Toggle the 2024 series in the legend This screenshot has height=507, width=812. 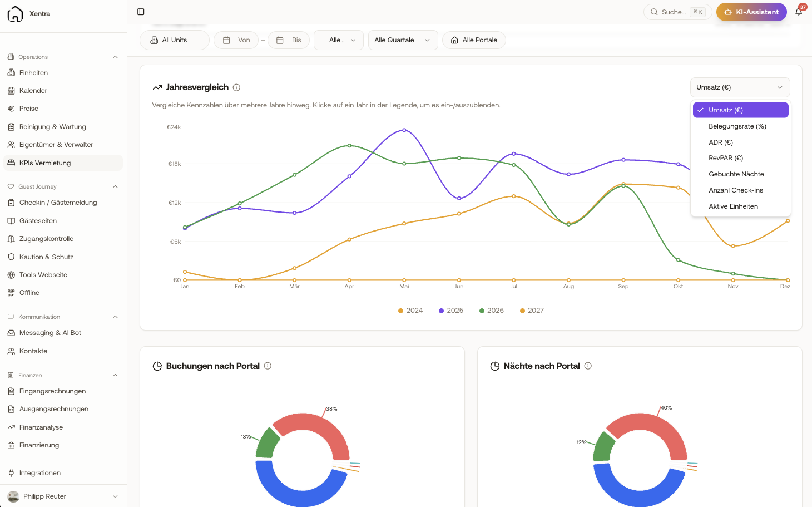[x=410, y=311]
